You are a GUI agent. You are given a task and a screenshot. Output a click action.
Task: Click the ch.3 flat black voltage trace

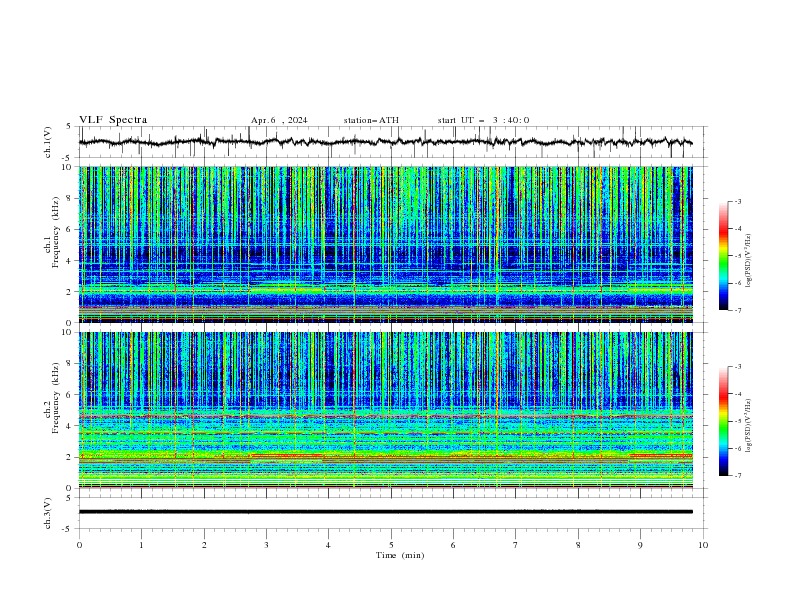click(385, 512)
